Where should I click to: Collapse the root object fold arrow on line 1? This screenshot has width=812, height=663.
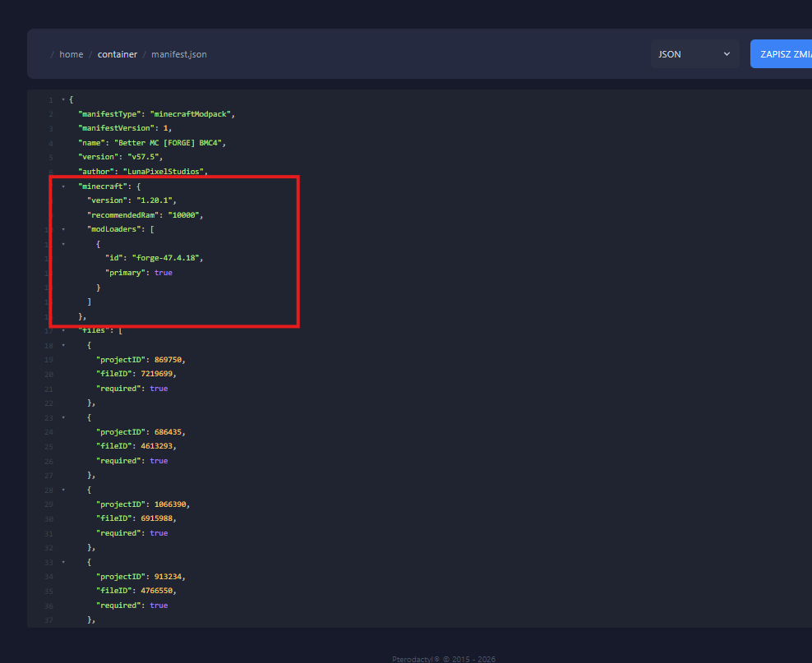pyautogui.click(x=63, y=99)
